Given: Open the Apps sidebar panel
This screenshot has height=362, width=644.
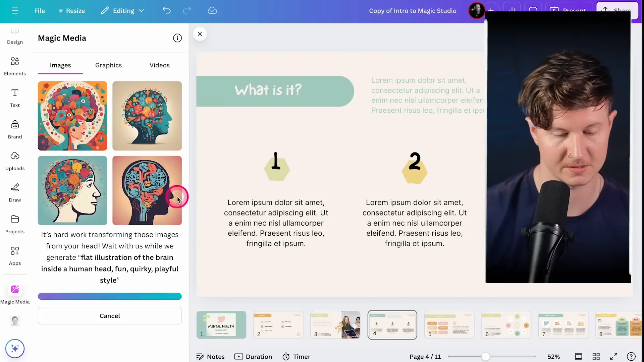Looking at the screenshot, I should [x=15, y=256].
